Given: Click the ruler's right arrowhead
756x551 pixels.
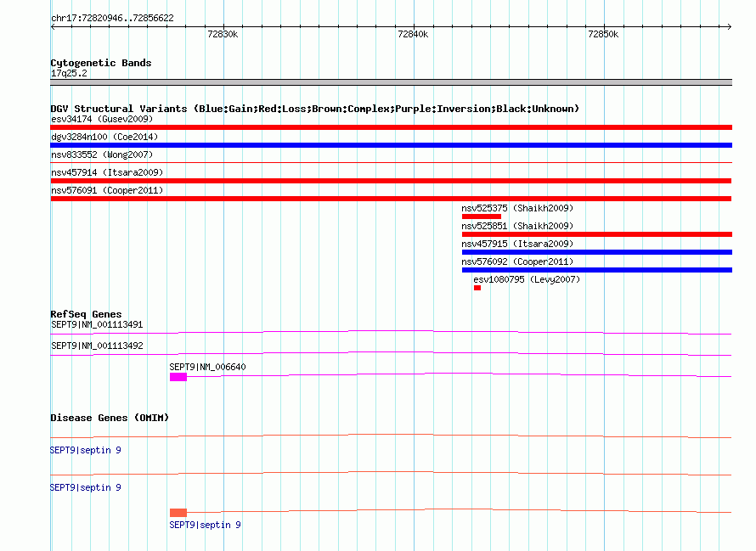Looking at the screenshot, I should (730, 26).
